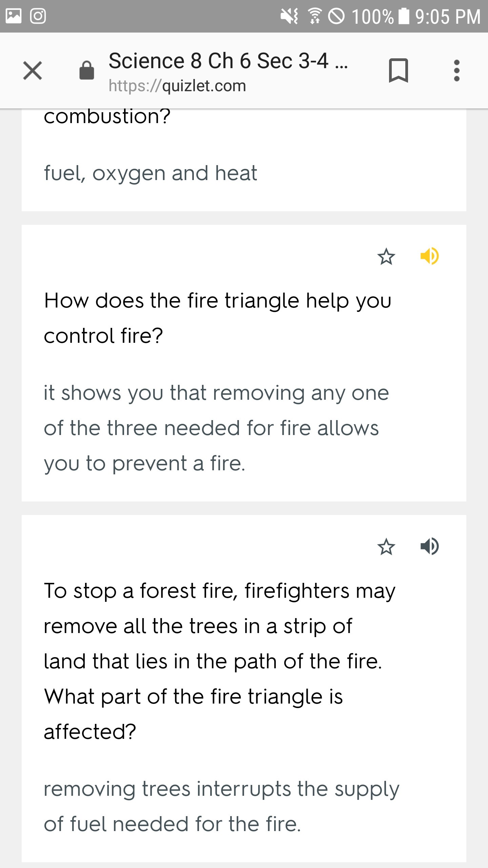Tap the question To stop a forest fire
The height and width of the screenshot is (868, 488).
pos(220,661)
